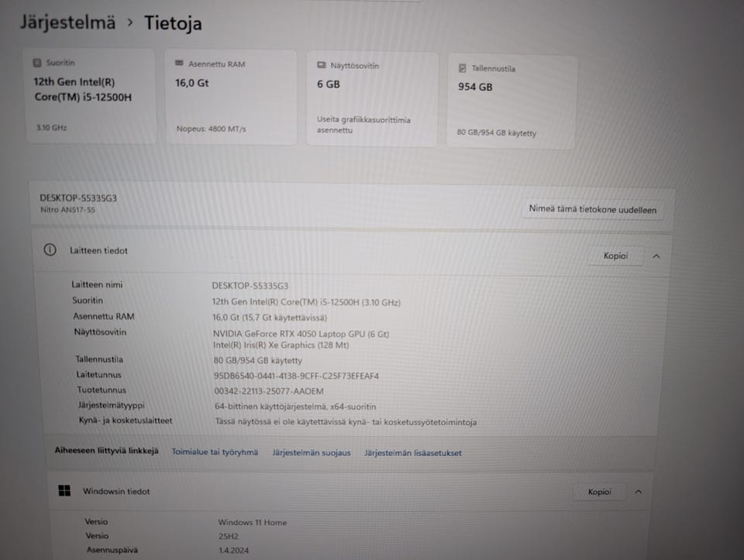Image resolution: width=744 pixels, height=560 pixels.
Task: Collapse the Windowsin tiedot section chevron
Action: [x=638, y=492]
